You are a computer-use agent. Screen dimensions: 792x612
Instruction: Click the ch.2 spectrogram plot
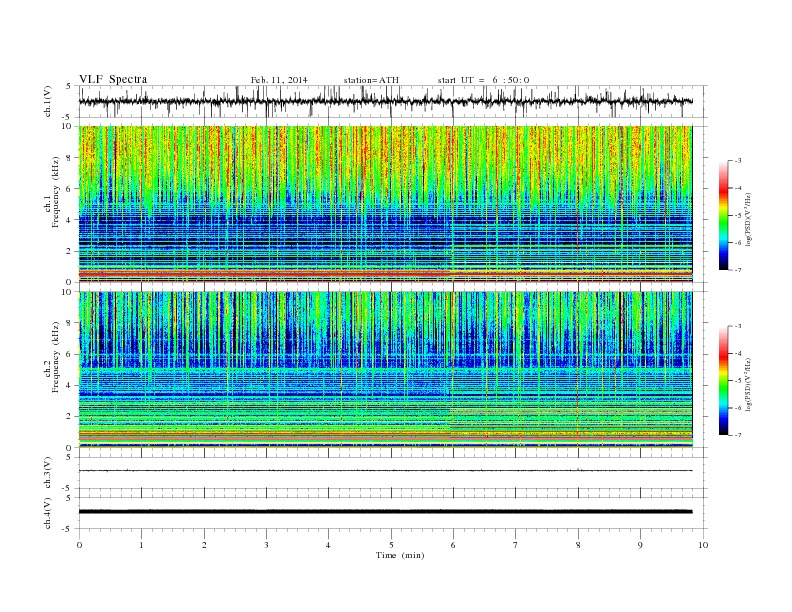click(x=385, y=370)
